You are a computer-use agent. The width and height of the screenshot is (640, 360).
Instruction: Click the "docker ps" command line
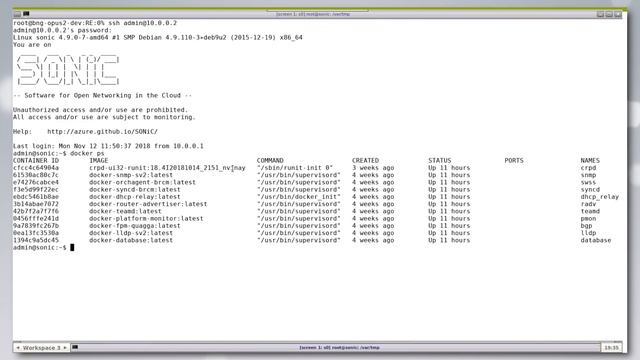coord(59,153)
